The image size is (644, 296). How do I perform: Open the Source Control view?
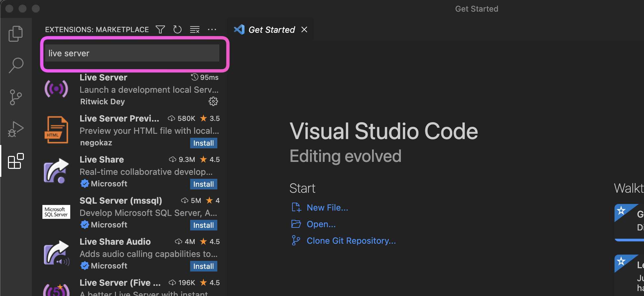coord(16,97)
